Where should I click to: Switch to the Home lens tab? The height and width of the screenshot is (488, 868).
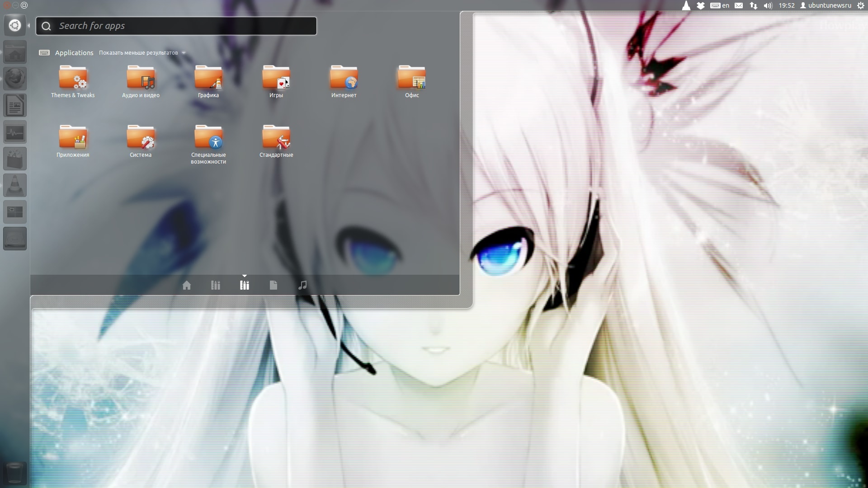coord(187,285)
